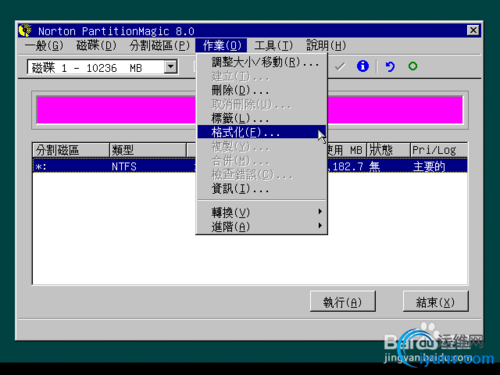
Task: Click the blue info icon in toolbar
Action: [363, 66]
